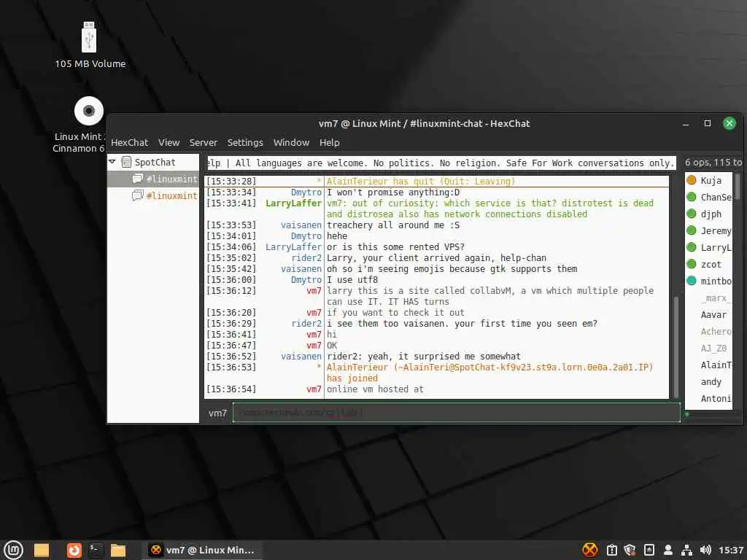Click timestamp [15:36:54]
The image size is (747, 560).
(231, 389)
